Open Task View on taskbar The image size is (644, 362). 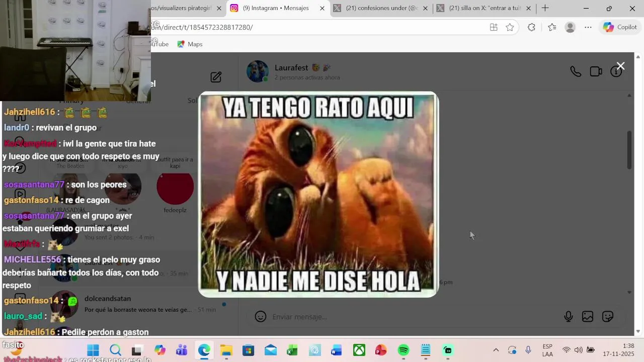coord(137,350)
